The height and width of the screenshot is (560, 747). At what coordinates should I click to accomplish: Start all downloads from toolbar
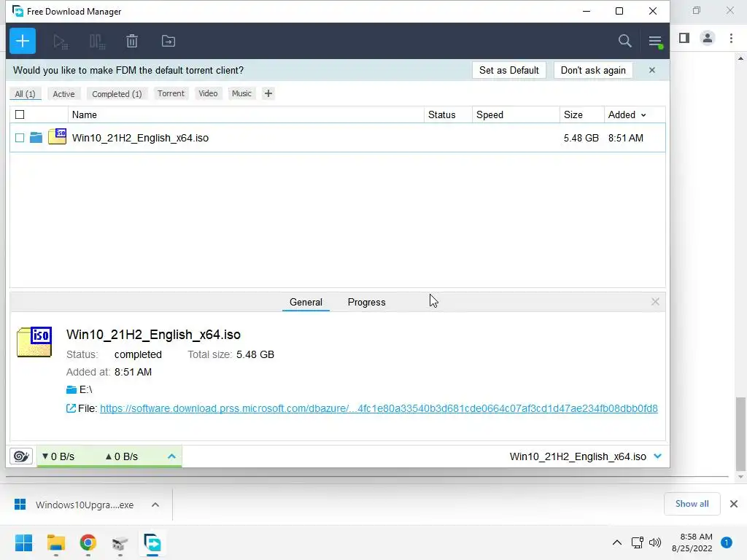[x=61, y=42]
